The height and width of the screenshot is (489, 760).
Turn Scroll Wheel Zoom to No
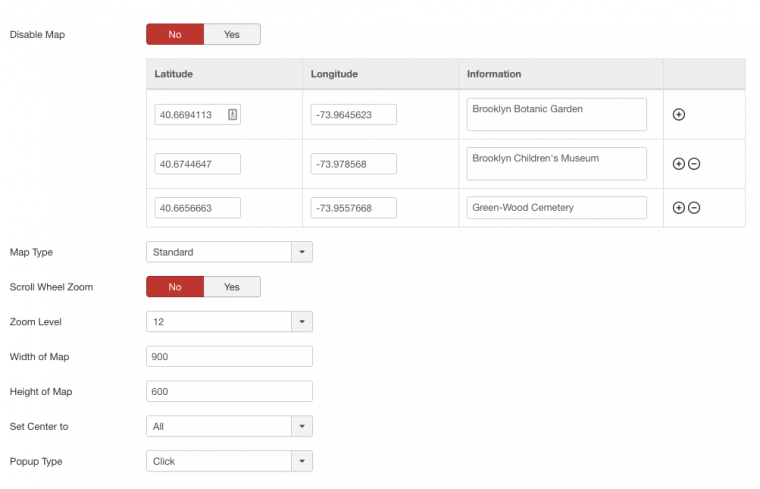pyautogui.click(x=175, y=287)
